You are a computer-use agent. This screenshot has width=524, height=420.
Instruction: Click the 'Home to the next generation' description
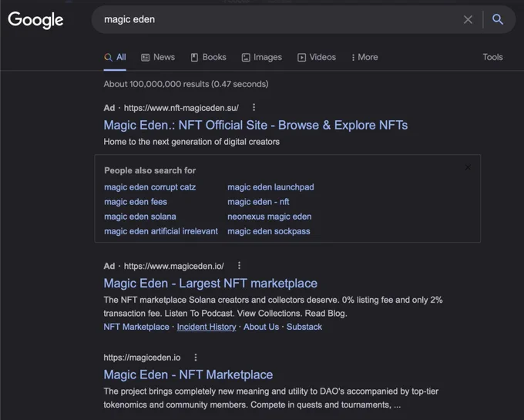pyautogui.click(x=191, y=142)
